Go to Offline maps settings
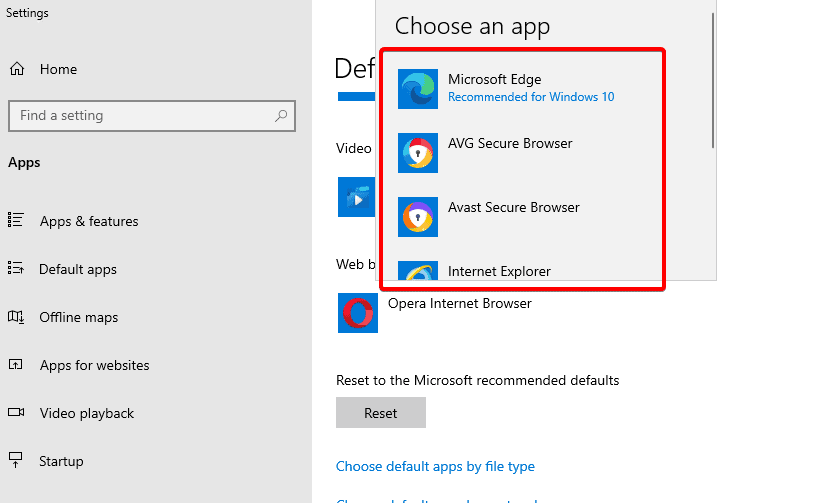This screenshot has width=815, height=503. (x=79, y=317)
